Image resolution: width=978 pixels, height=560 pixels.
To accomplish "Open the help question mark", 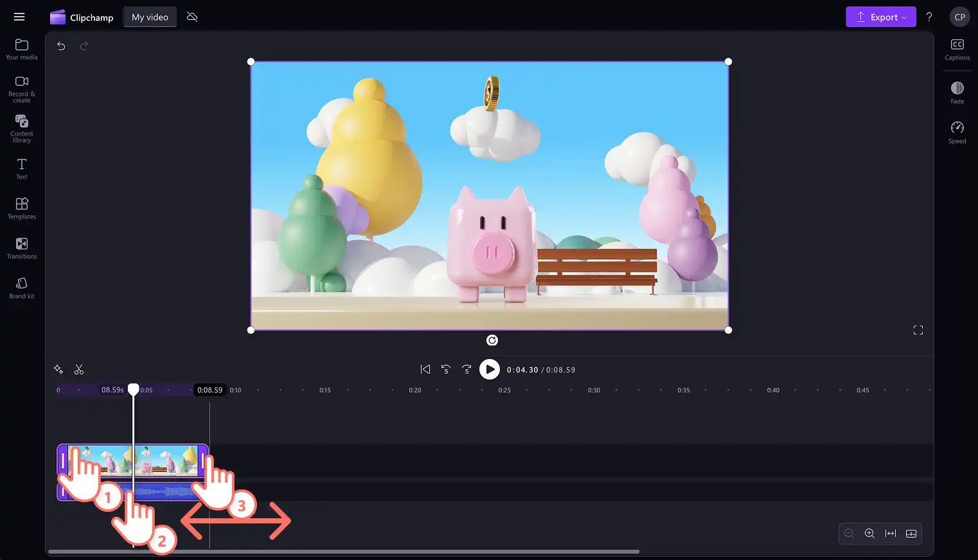I will point(929,17).
